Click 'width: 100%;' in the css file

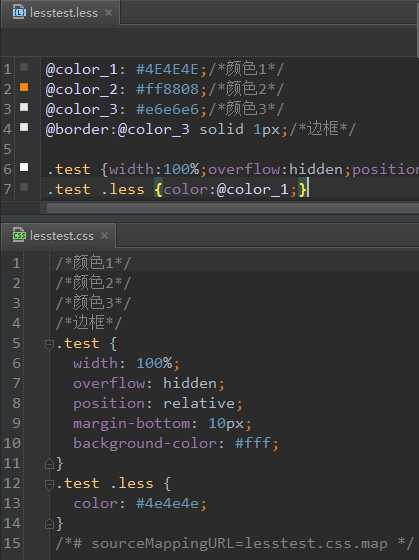click(x=126, y=364)
